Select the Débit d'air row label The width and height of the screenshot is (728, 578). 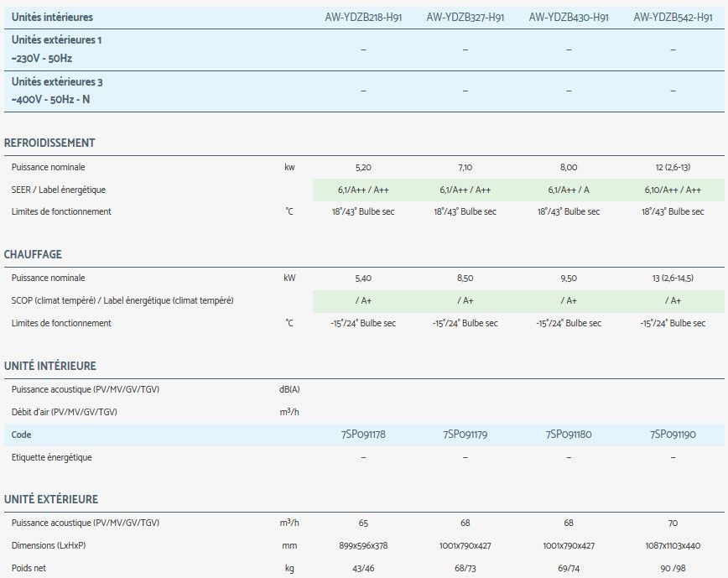(x=64, y=412)
